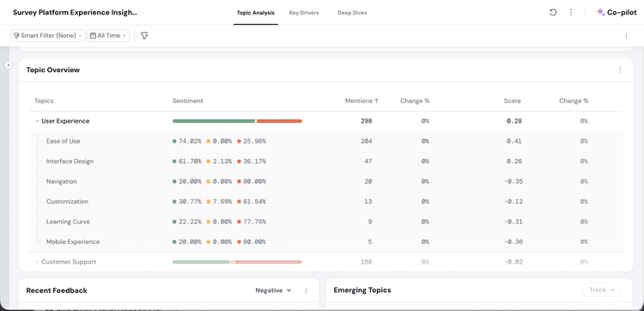The height and width of the screenshot is (311, 644).
Task: Click the 0.41 score for Ease of Use
Action: (514, 141)
